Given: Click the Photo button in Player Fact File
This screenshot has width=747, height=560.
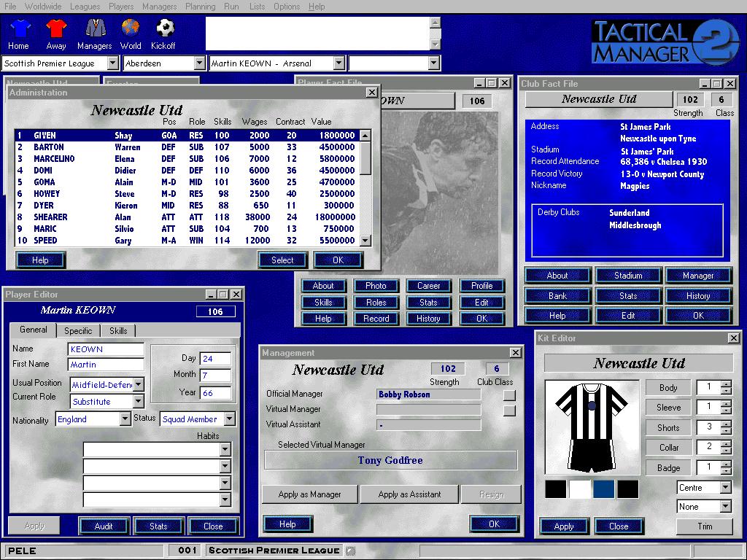Looking at the screenshot, I should (376, 286).
